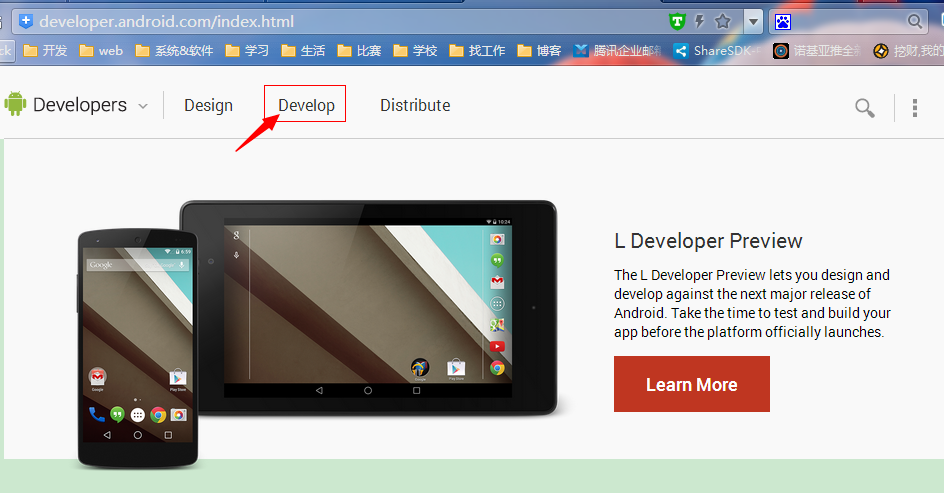Open the 腾讯企业邮箱 bookmark
This screenshot has width=944, height=493.
[x=617, y=51]
